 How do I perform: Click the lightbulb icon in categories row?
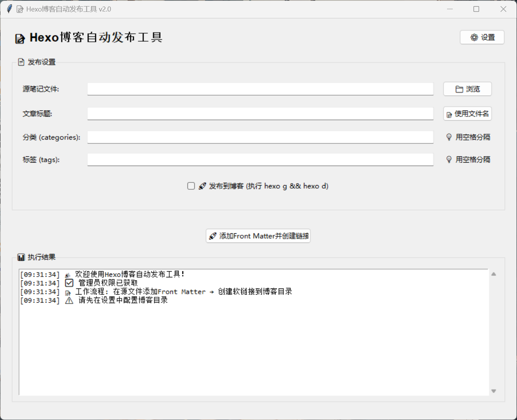(x=449, y=137)
